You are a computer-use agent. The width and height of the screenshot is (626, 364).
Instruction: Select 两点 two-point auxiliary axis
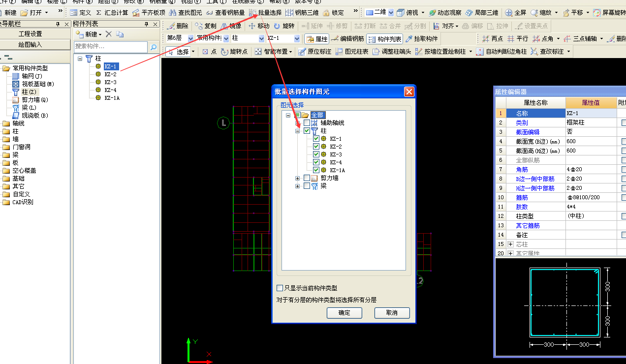point(492,39)
